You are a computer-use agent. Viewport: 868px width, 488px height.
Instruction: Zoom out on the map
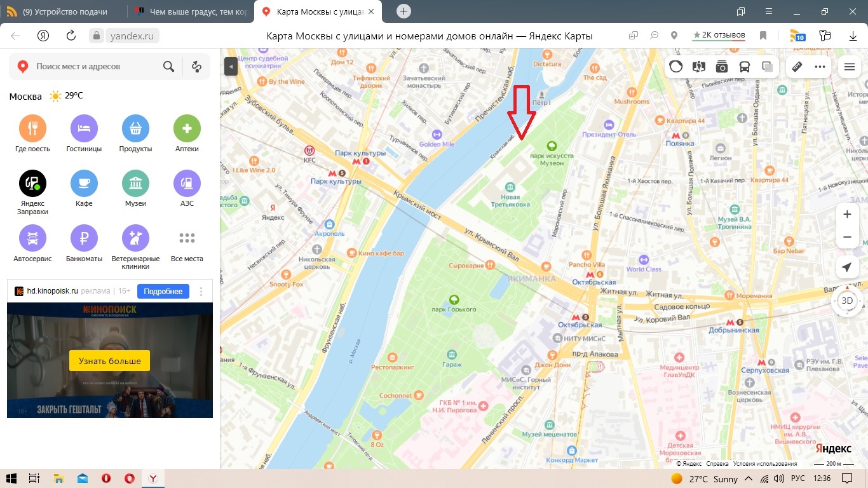(x=847, y=237)
